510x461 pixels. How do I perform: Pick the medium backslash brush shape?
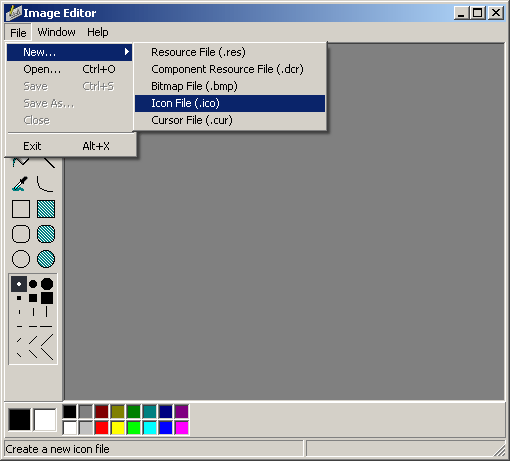pos(33,354)
